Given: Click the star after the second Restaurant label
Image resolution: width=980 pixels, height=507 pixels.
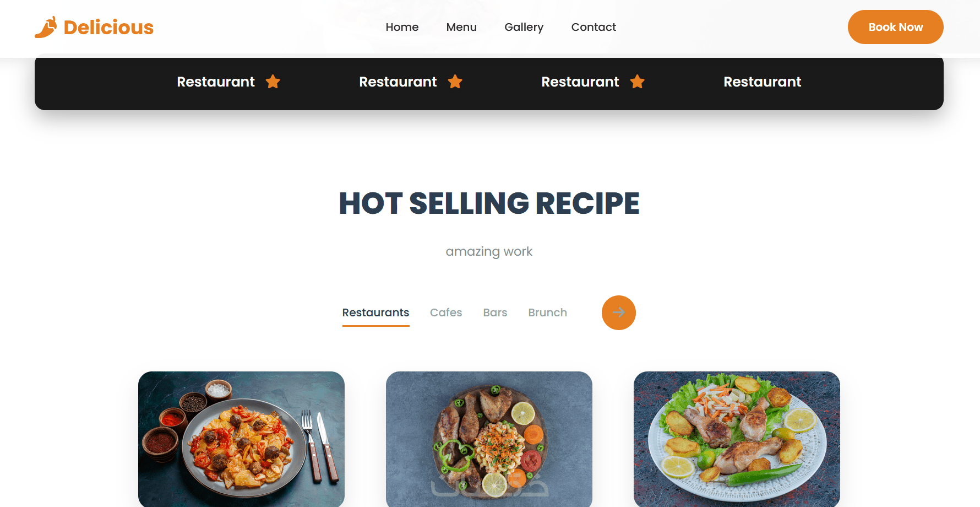Looking at the screenshot, I should [x=455, y=82].
